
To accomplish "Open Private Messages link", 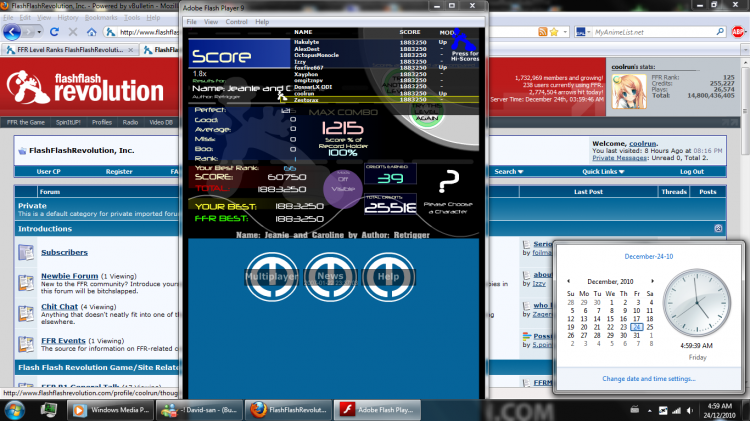I will [619, 158].
